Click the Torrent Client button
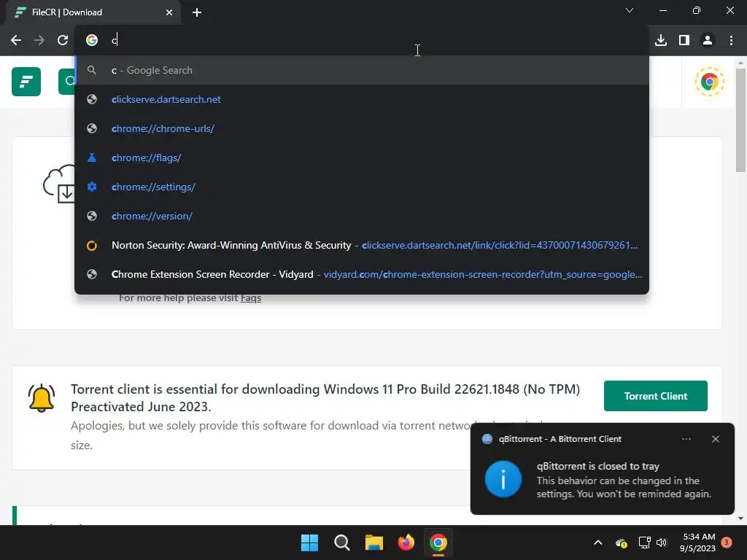747x560 pixels. (x=656, y=396)
